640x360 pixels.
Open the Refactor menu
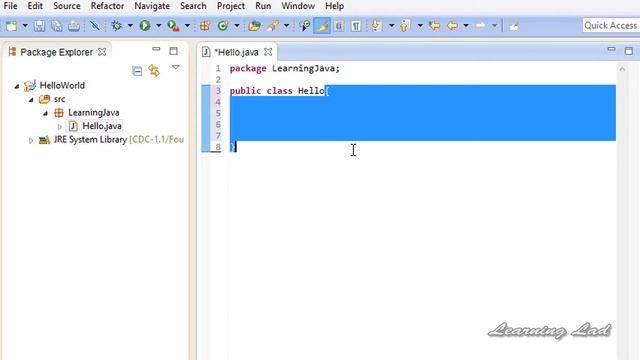pos(107,6)
